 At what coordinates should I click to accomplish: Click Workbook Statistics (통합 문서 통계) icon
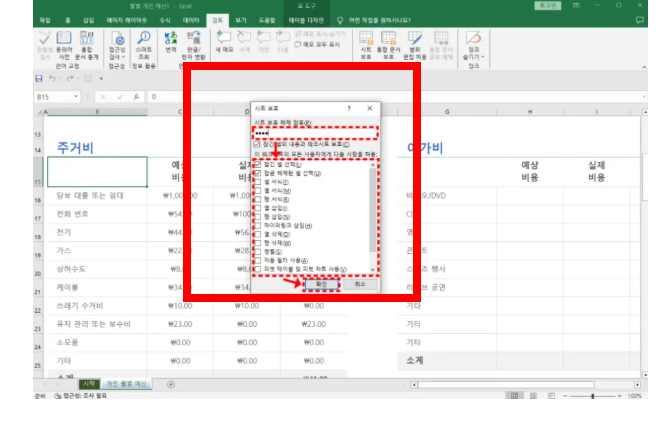[x=87, y=46]
